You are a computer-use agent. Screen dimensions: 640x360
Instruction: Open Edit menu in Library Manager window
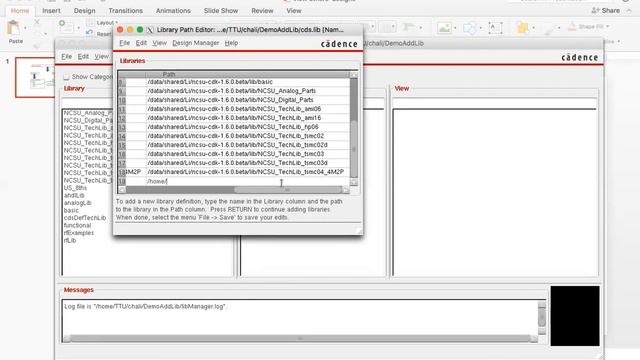tap(83, 56)
